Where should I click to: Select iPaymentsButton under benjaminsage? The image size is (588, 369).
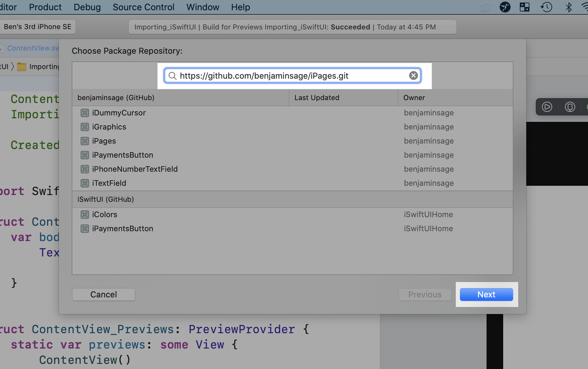292,155
